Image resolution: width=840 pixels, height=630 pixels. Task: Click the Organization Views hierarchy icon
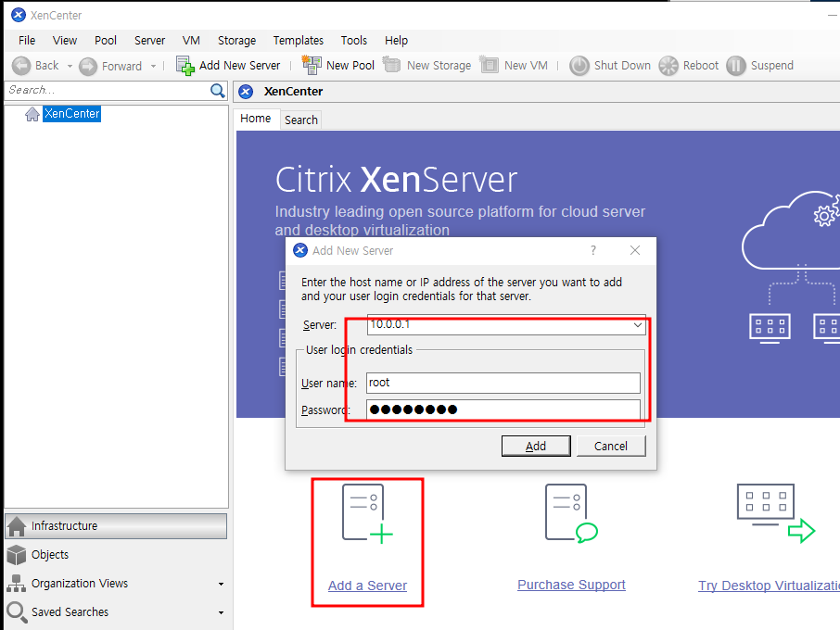click(17, 584)
